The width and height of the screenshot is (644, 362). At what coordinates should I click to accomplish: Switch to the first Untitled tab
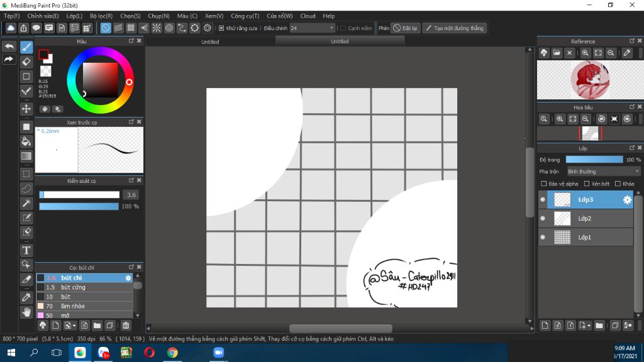point(210,41)
